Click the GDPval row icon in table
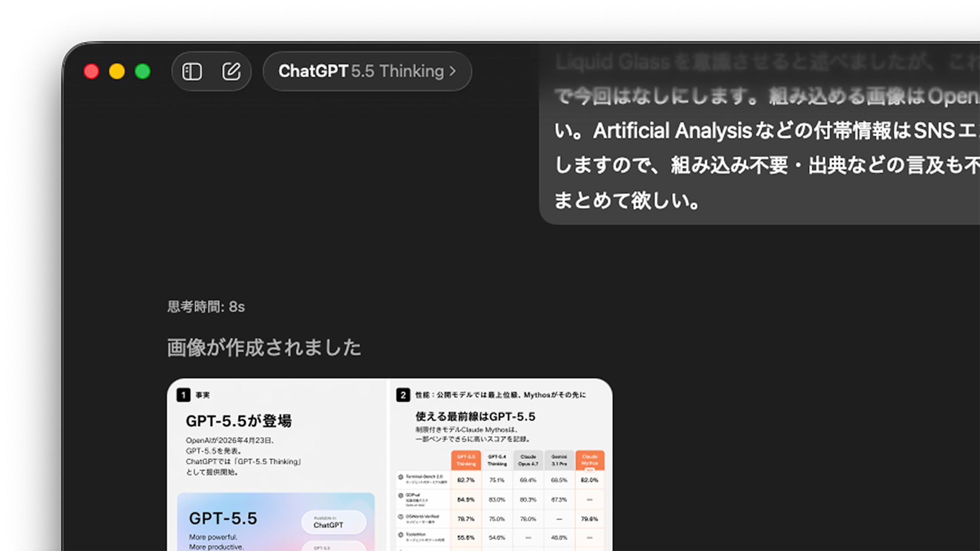 point(401,495)
